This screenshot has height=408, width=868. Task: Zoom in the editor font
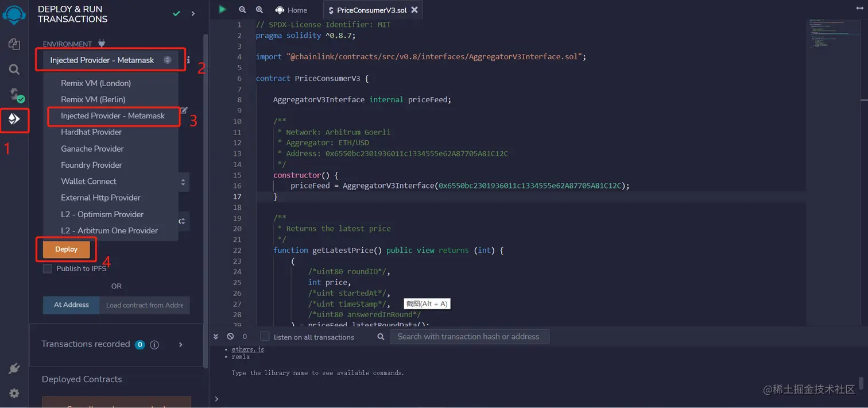259,10
